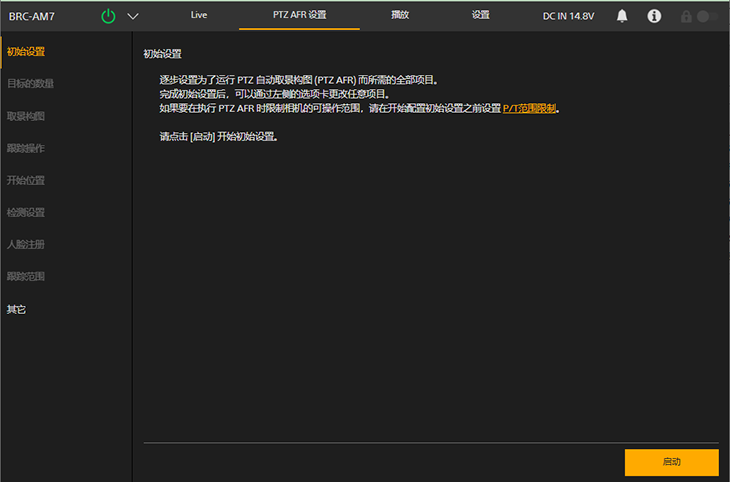
Task: Click the DC IN 14.8V status
Action: click(x=570, y=16)
